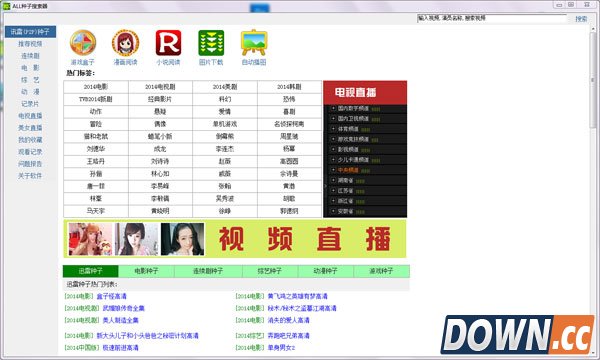Open the 新大头儿子和小头爸爸之秘密计划高清 link
This screenshot has height=360, width=600.
(148, 336)
